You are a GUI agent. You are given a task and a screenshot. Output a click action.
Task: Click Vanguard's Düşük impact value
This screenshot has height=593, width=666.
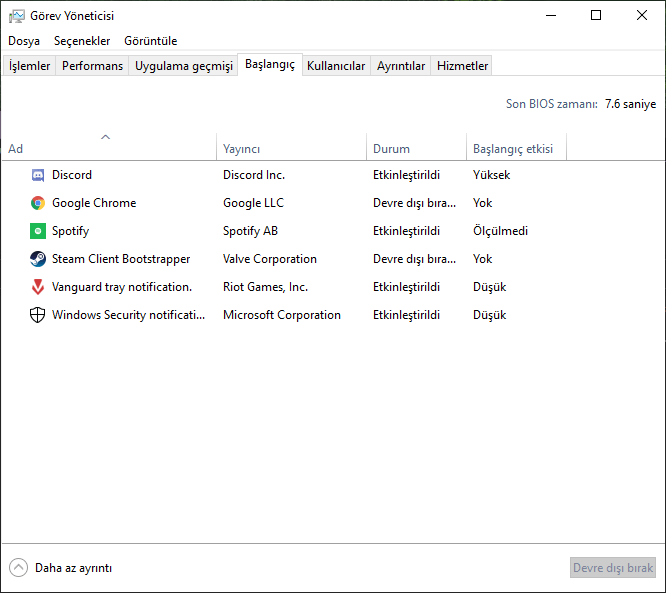489,287
